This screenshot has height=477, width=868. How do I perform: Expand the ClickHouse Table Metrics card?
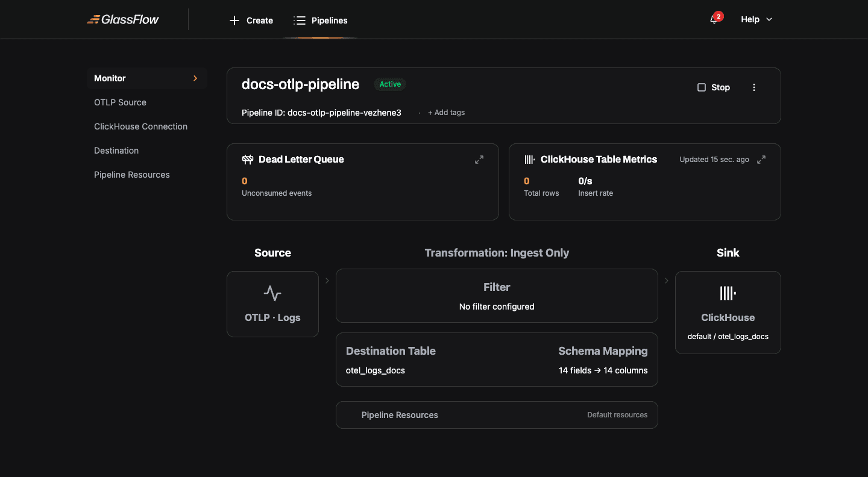click(761, 160)
